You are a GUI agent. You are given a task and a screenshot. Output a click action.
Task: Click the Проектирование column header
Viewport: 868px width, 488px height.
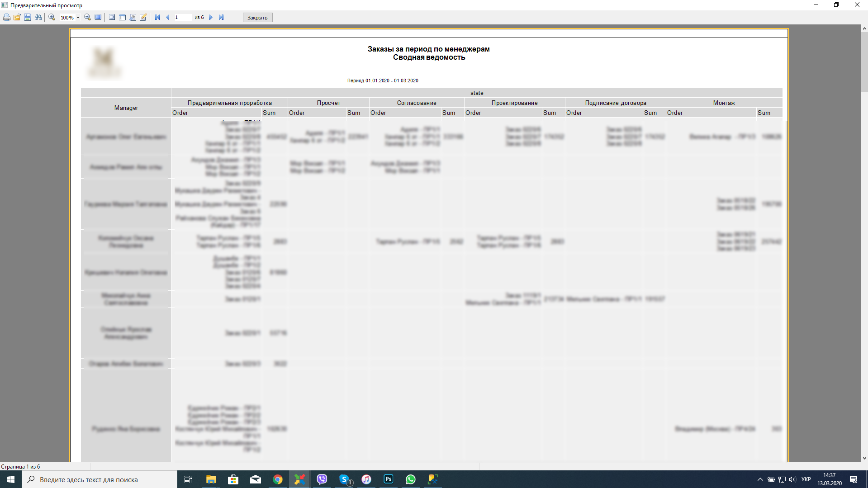coord(514,103)
